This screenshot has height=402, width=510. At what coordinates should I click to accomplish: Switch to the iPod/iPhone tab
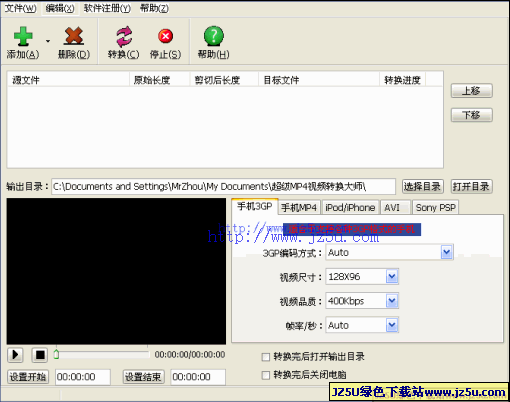(x=350, y=208)
